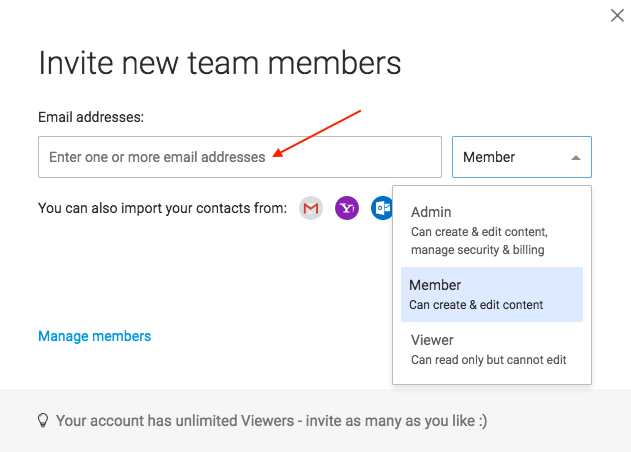The width and height of the screenshot is (631, 452).
Task: Click "You can also import your contacts from" text
Action: tap(163, 208)
